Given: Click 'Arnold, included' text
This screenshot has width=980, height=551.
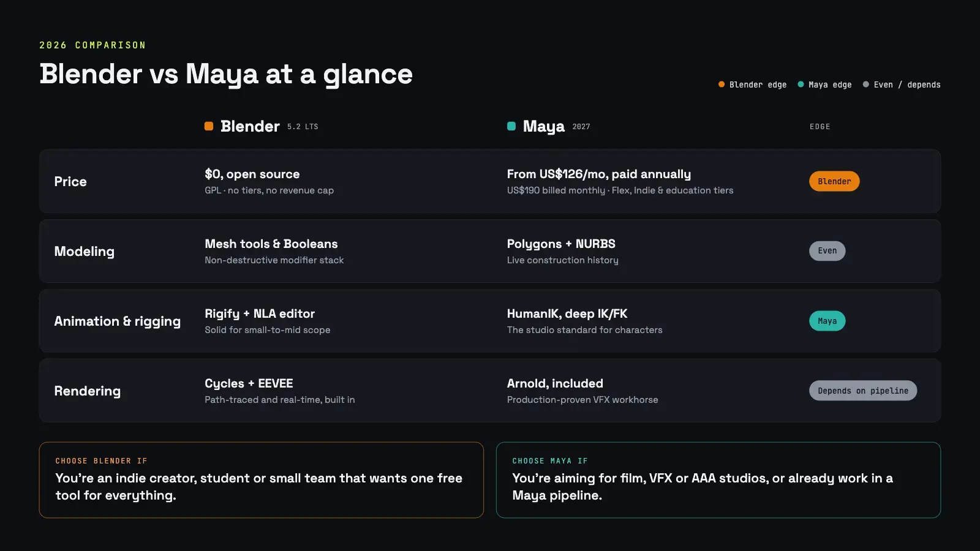Looking at the screenshot, I should (x=556, y=383).
